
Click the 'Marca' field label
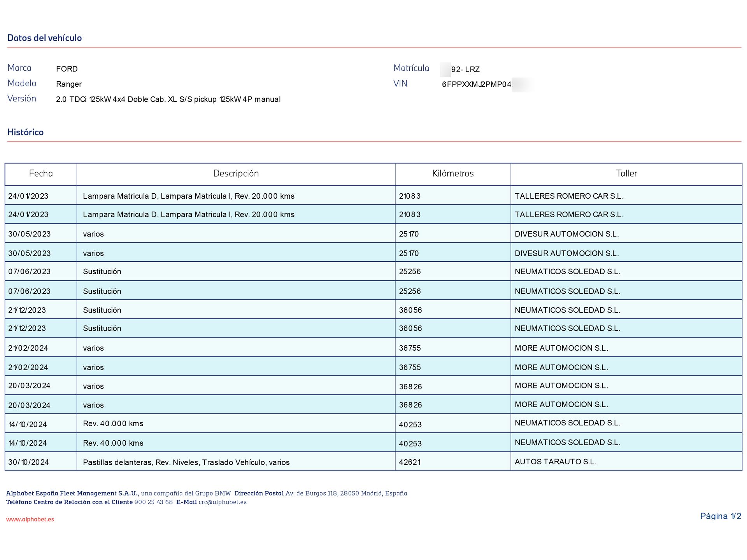point(19,68)
